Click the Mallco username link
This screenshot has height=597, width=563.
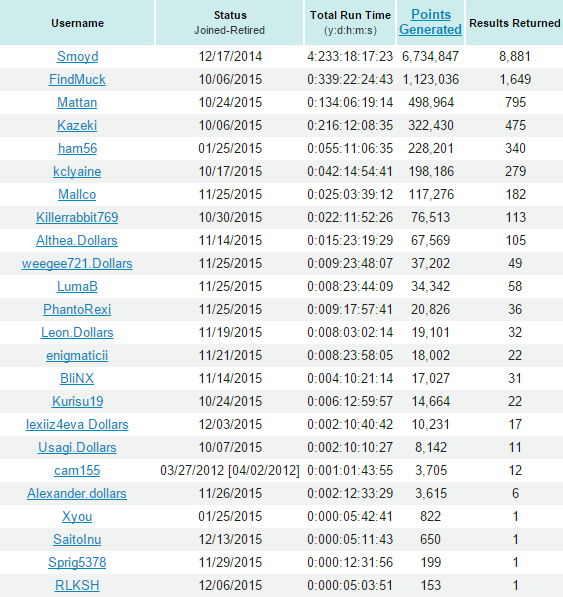[77, 195]
